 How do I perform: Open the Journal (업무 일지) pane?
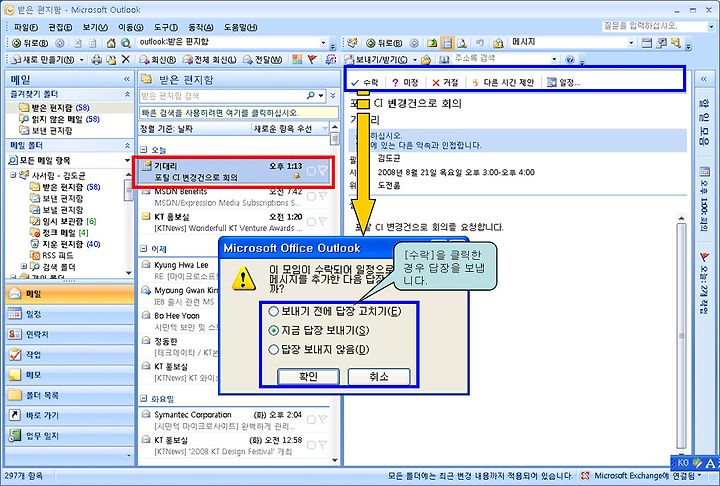[x=70, y=435]
